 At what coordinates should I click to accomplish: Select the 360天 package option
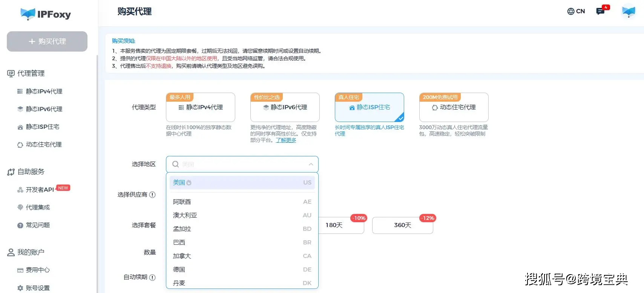click(x=402, y=225)
